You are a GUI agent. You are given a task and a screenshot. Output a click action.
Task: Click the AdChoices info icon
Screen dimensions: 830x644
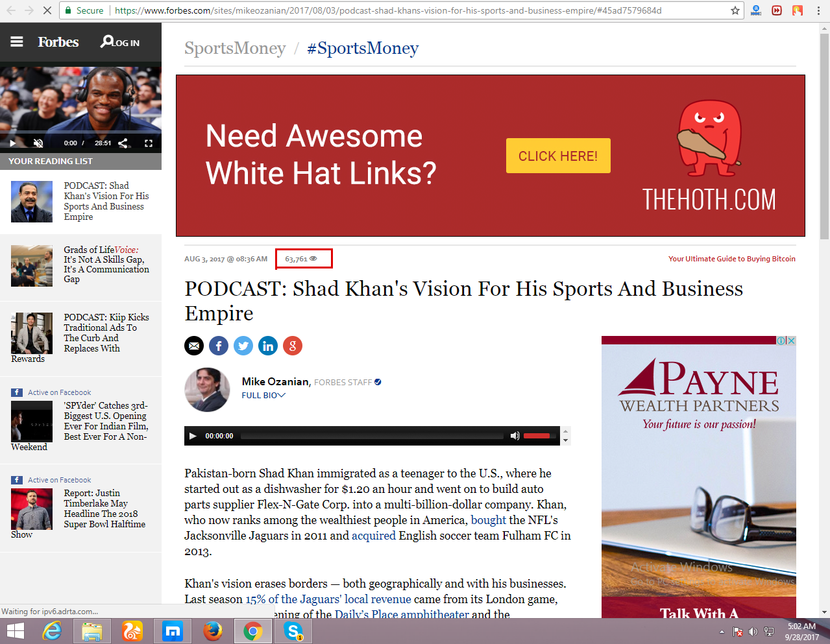(782, 340)
